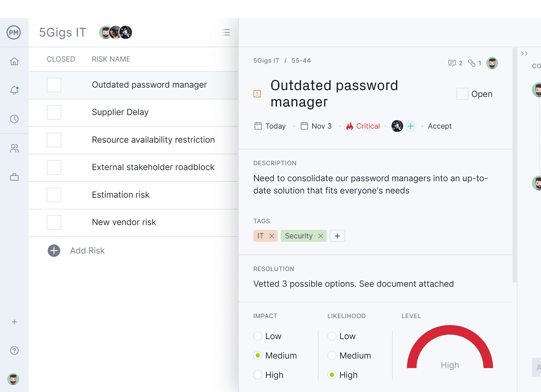Click the list view icon
Image resolution: width=541 pixels, height=392 pixels.
(226, 32)
